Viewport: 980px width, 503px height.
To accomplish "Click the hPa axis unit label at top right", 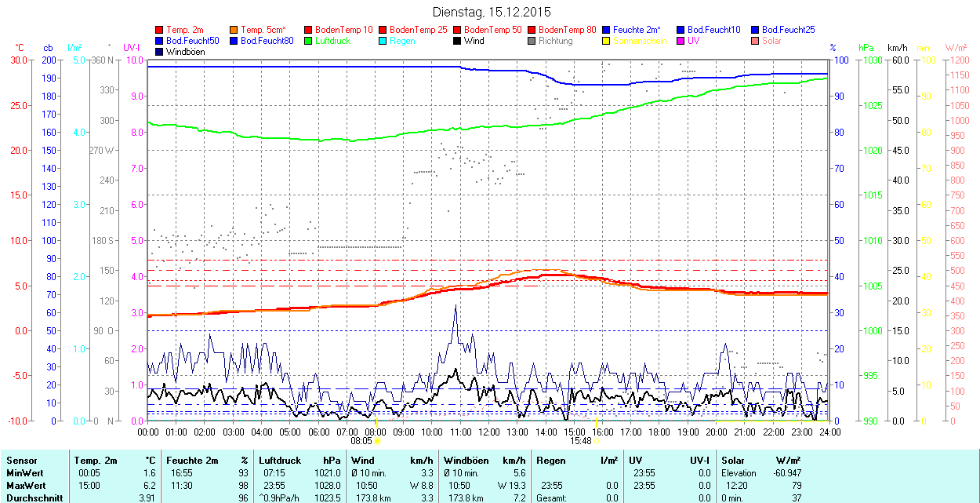I will coord(866,48).
